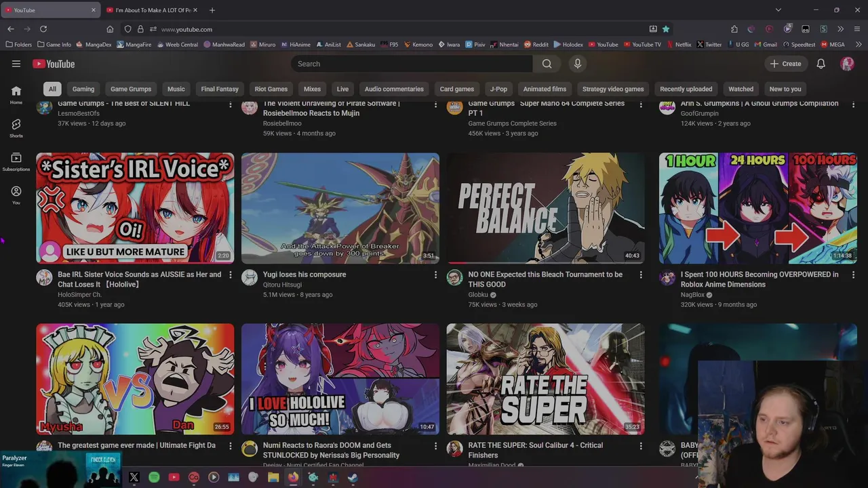Viewport: 868px width, 488px height.
Task: Select the Watched filter chip
Action: pos(741,89)
